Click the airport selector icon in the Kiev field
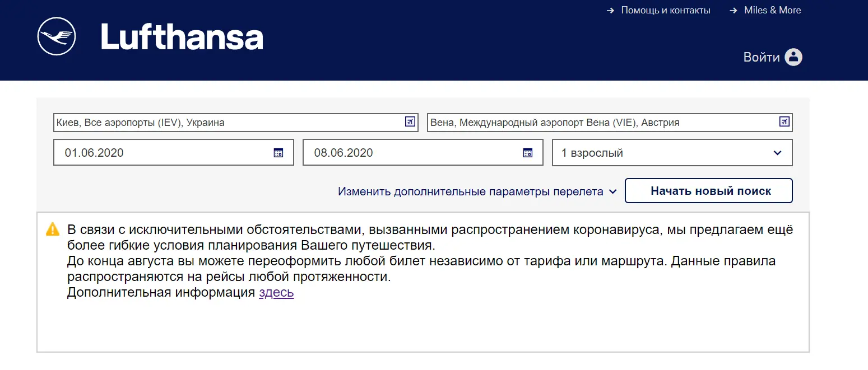This screenshot has width=868, height=370. click(x=411, y=122)
